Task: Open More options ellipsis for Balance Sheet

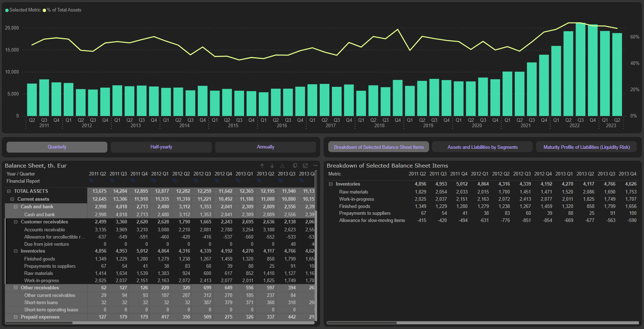Action: coord(315,166)
